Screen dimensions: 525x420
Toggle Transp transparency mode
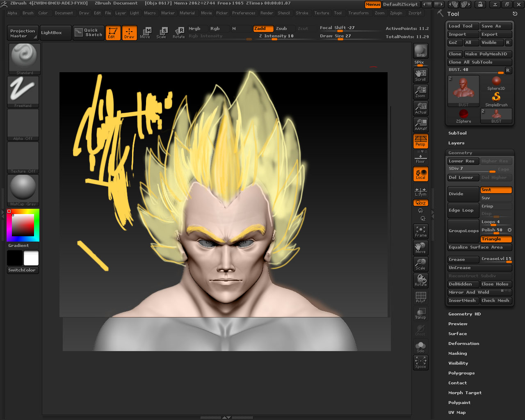click(x=420, y=313)
